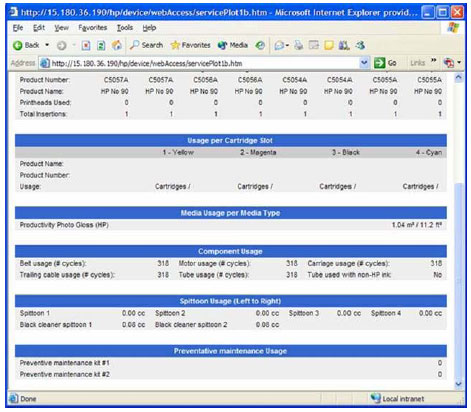Select the 'Media Usage per Media Type' header

pos(231,213)
